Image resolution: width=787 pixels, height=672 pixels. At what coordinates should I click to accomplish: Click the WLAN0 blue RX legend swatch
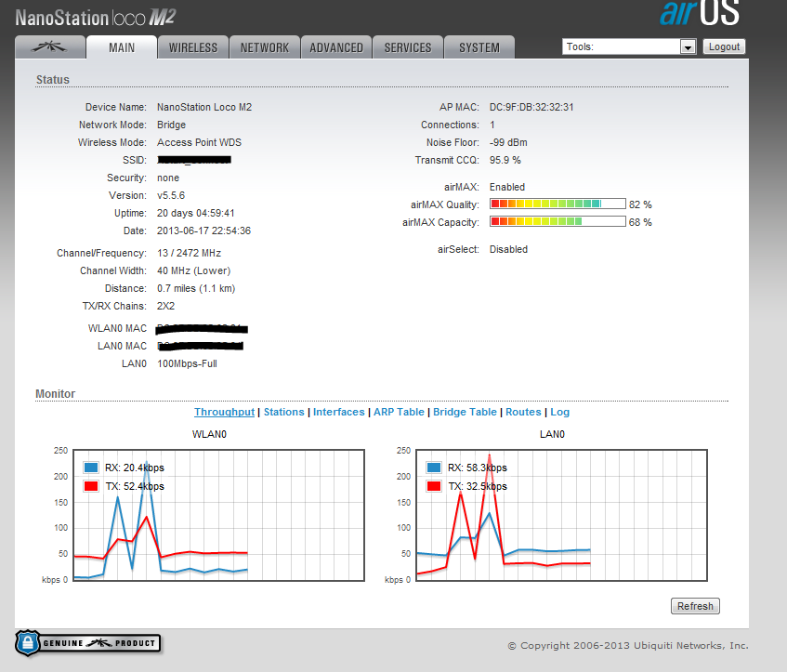[x=91, y=468]
